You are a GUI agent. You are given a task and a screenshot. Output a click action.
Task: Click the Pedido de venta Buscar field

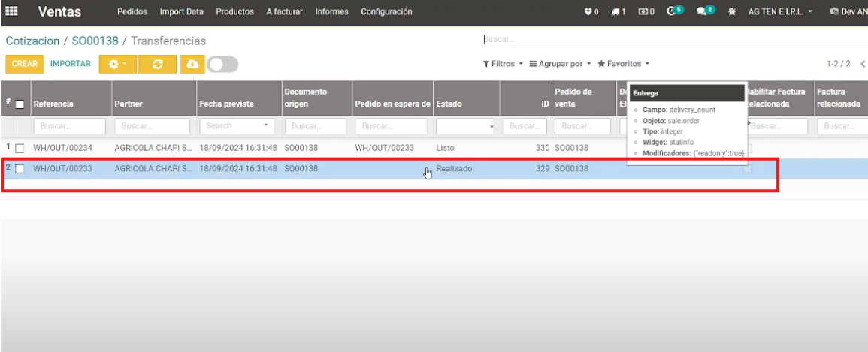click(583, 126)
